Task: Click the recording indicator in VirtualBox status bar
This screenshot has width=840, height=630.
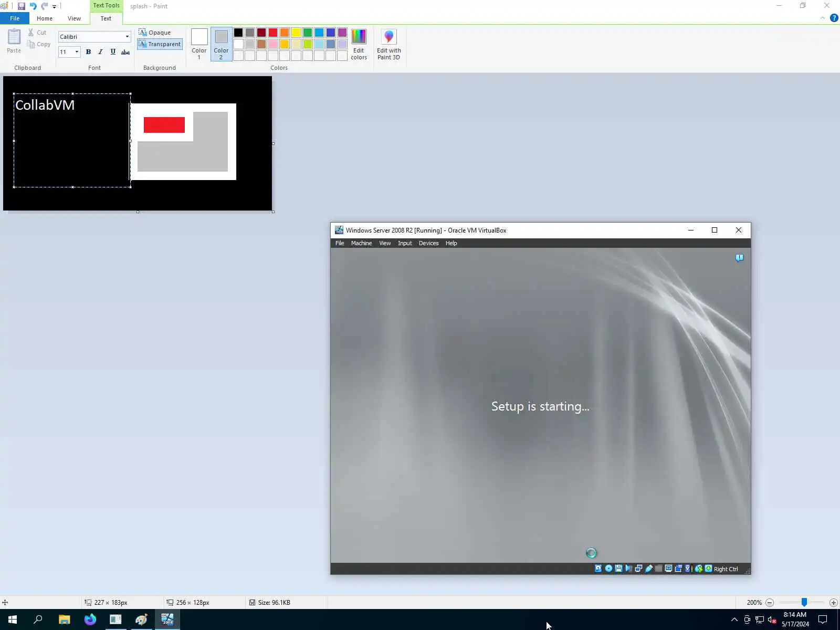Action: point(678,569)
